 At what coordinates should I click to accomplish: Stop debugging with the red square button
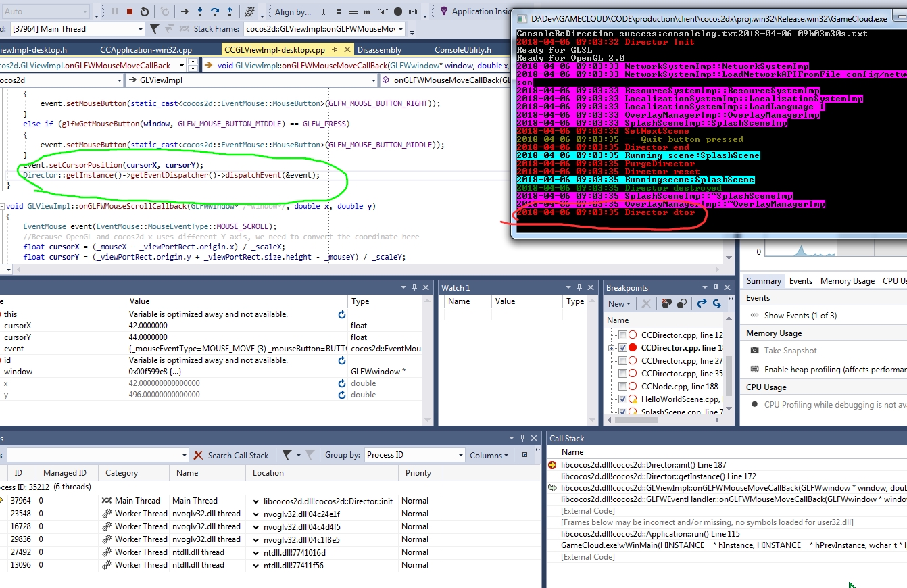pyautogui.click(x=129, y=11)
